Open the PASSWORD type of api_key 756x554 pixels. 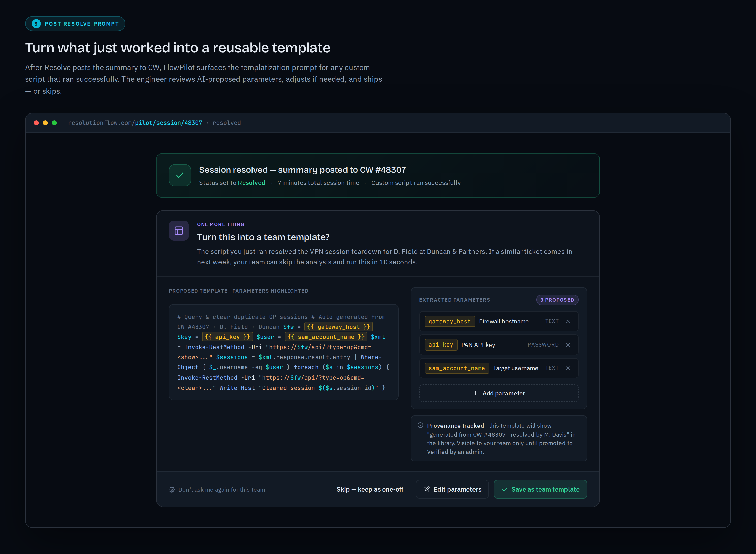[x=543, y=345]
